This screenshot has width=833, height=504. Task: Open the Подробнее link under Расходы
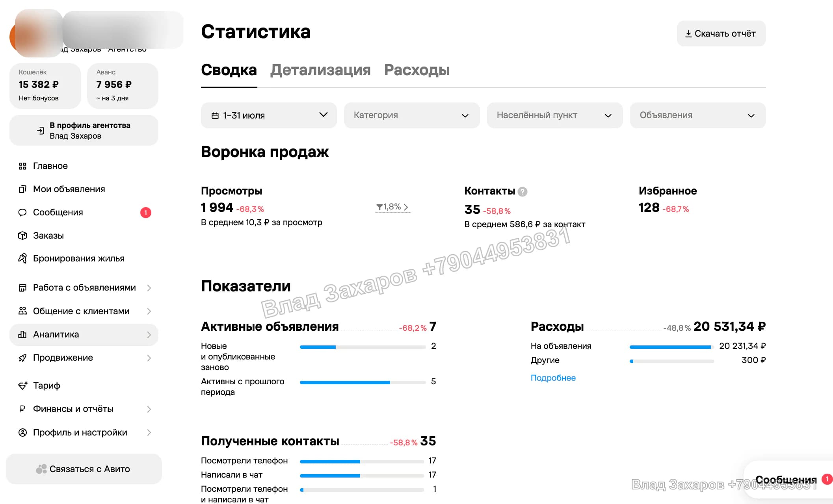(553, 378)
